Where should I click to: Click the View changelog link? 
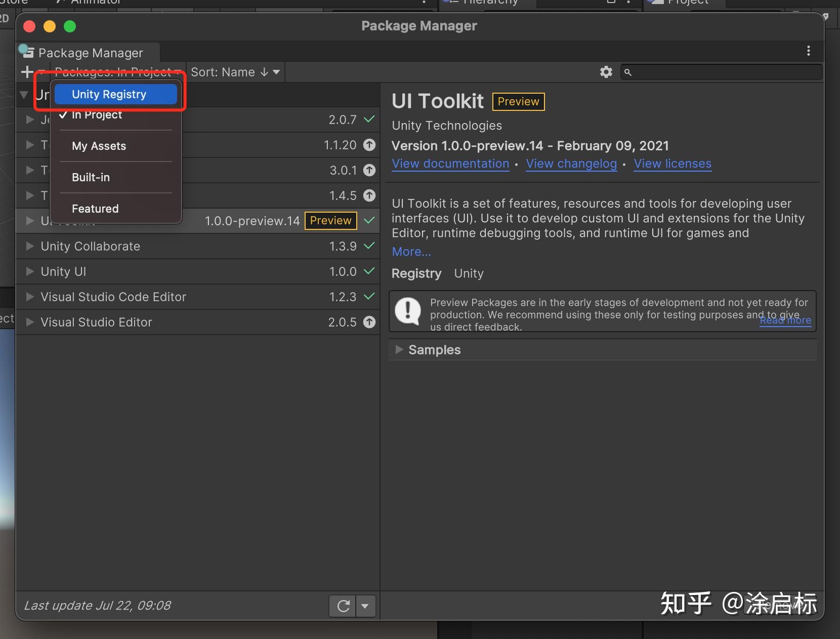tap(571, 164)
